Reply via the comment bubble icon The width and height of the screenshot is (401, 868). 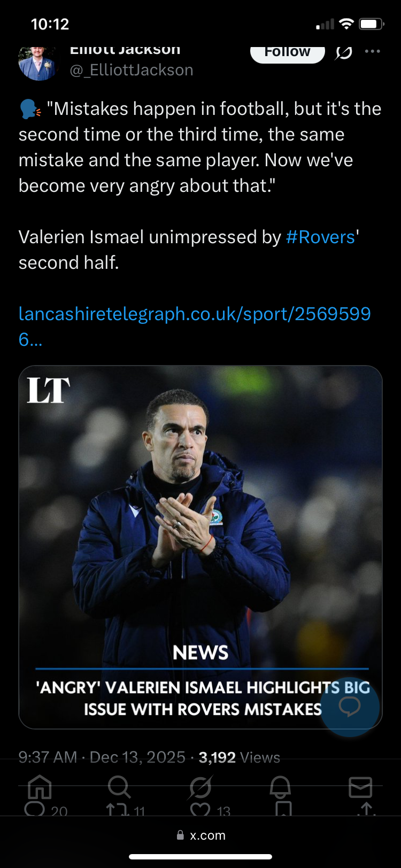35,810
